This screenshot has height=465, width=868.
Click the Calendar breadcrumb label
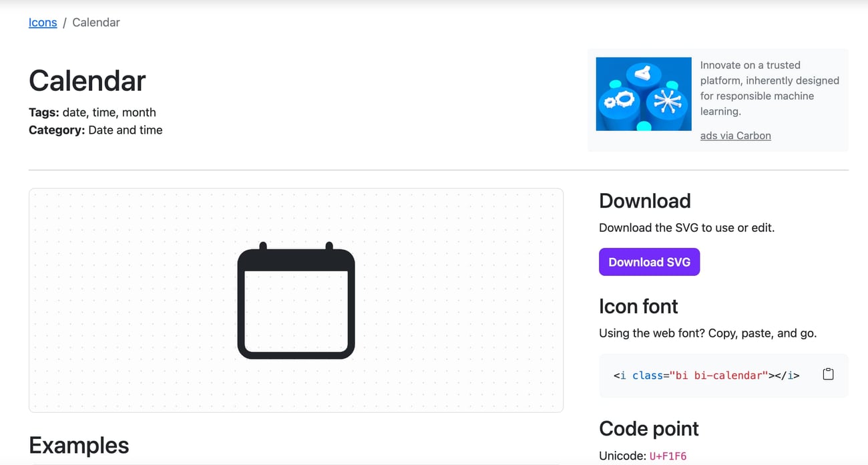[95, 22]
